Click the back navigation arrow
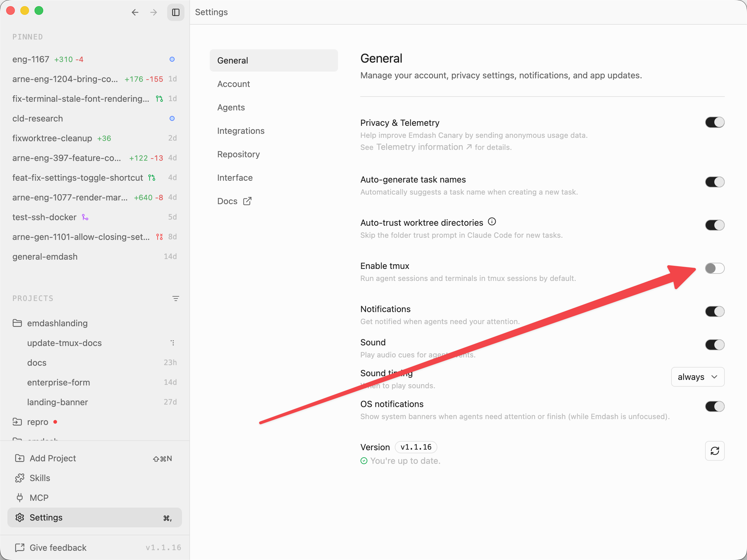 (135, 13)
